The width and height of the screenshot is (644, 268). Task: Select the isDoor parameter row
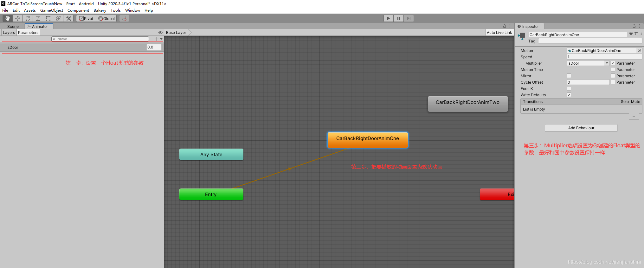(82, 47)
